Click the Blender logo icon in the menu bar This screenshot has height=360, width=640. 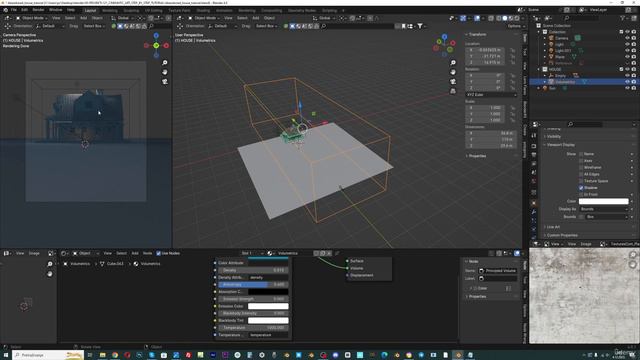5,10
